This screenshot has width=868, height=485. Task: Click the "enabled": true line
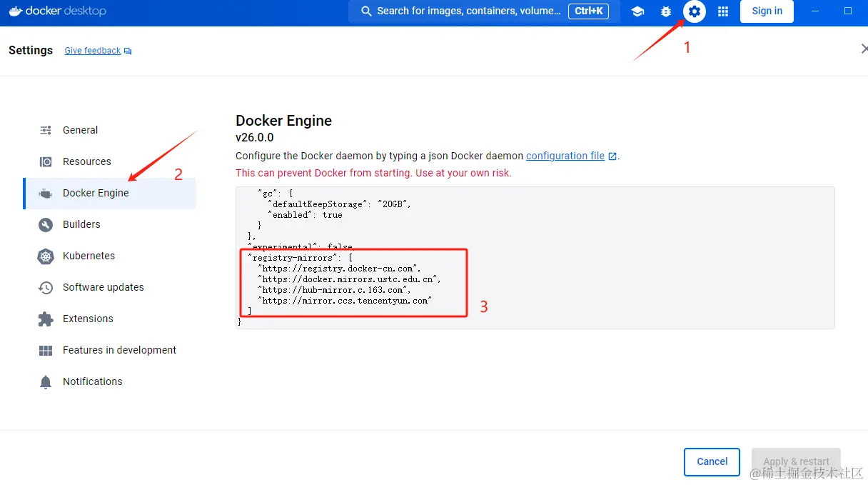[x=305, y=215]
